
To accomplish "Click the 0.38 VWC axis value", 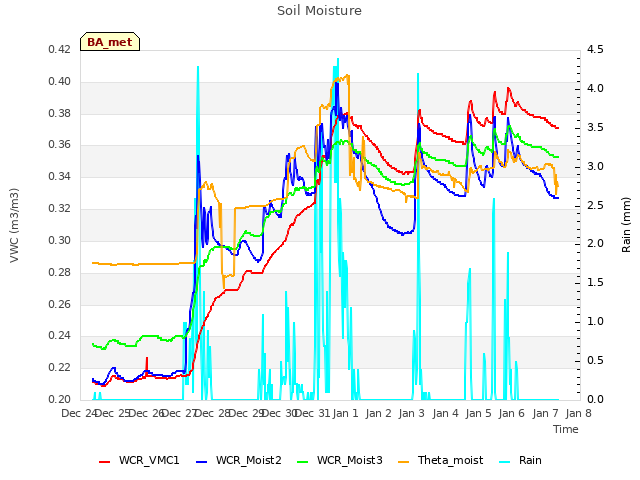I will click(x=60, y=113).
